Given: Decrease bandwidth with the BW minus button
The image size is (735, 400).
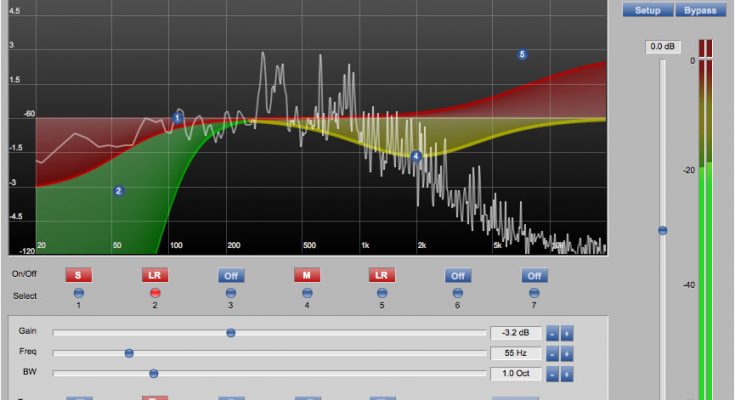Looking at the screenshot, I should point(553,374).
